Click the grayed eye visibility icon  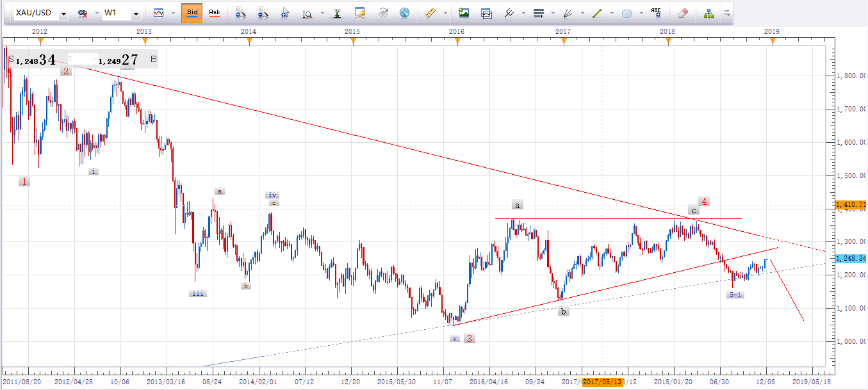pos(383,13)
